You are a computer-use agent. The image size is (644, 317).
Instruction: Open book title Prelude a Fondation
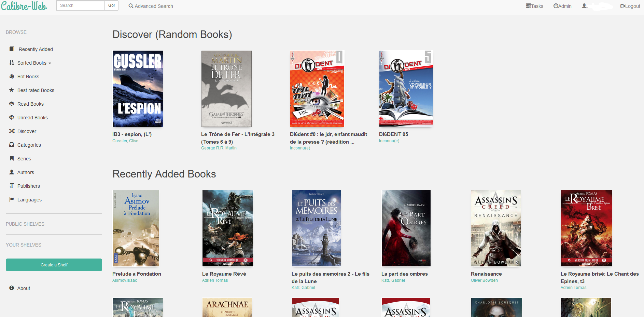[x=137, y=274]
